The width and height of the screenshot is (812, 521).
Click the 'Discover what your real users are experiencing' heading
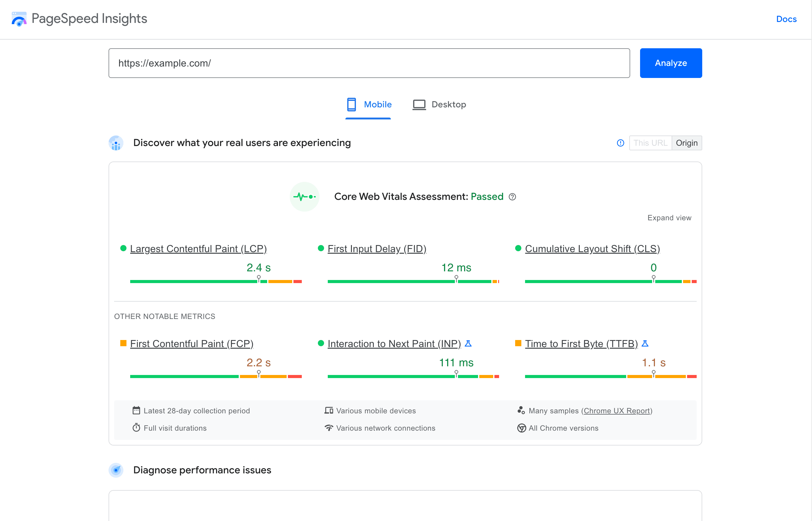pyautogui.click(x=242, y=143)
